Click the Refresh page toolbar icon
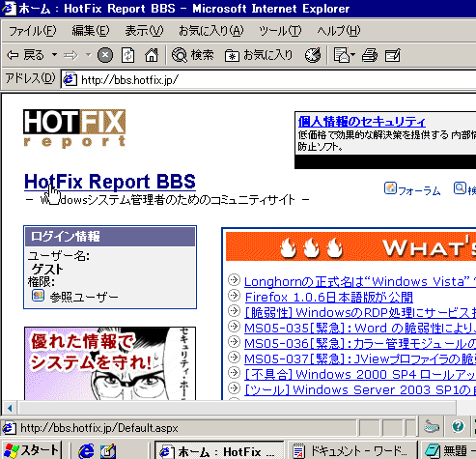 click(x=128, y=55)
